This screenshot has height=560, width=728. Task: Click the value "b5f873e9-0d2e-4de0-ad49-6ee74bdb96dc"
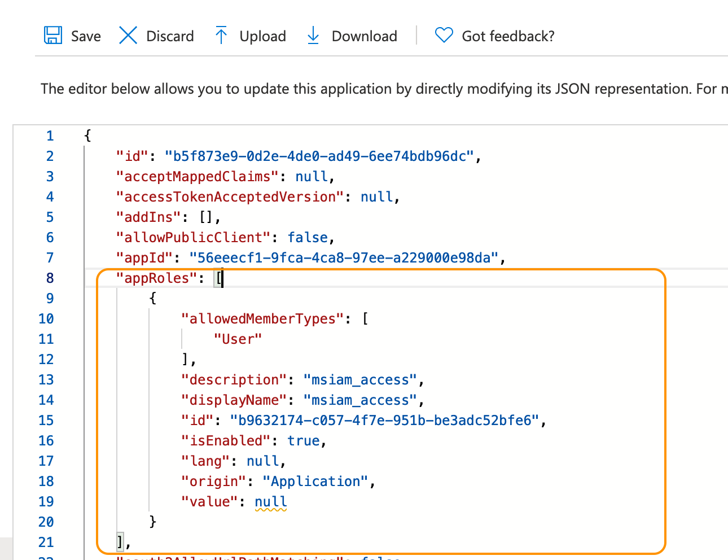pyautogui.click(x=319, y=156)
